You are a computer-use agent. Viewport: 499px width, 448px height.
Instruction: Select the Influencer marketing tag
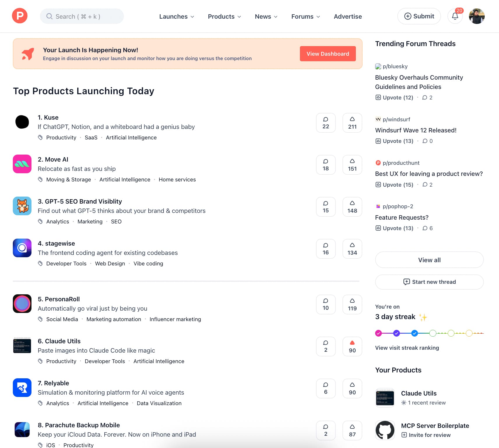175,319
